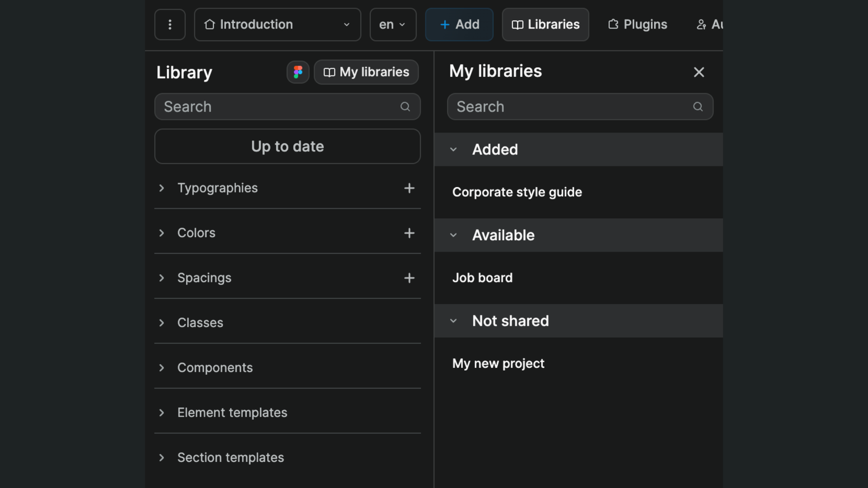Click the plus icon next to Spacings
The width and height of the screenshot is (868, 488).
(x=409, y=278)
